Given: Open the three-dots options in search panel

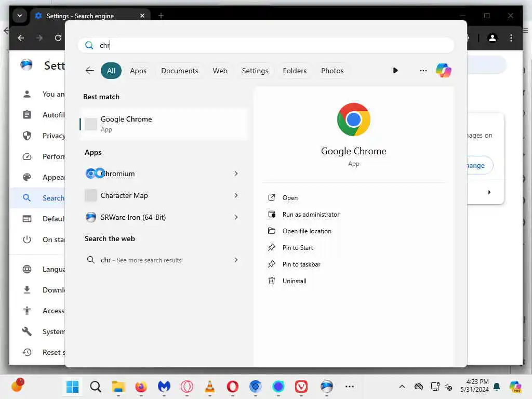Looking at the screenshot, I should pos(423,71).
